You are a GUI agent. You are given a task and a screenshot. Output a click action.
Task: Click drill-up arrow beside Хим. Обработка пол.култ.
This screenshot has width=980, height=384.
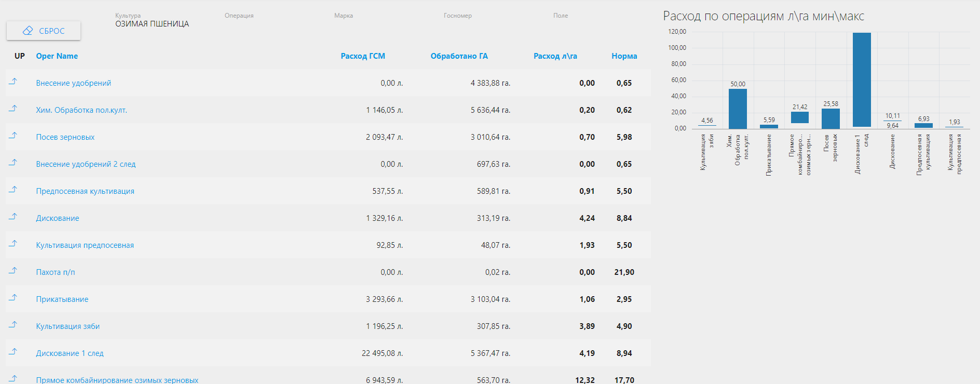[x=13, y=109]
